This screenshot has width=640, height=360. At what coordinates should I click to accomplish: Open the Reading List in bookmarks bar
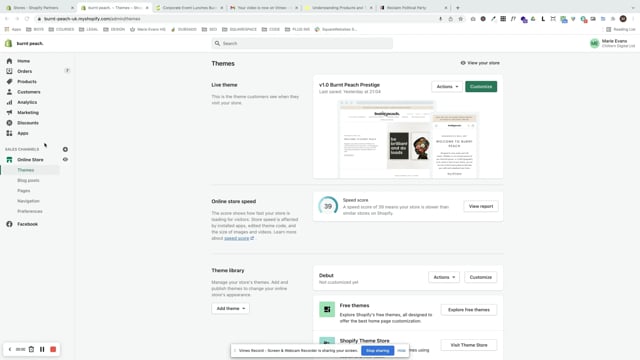pos(621,29)
